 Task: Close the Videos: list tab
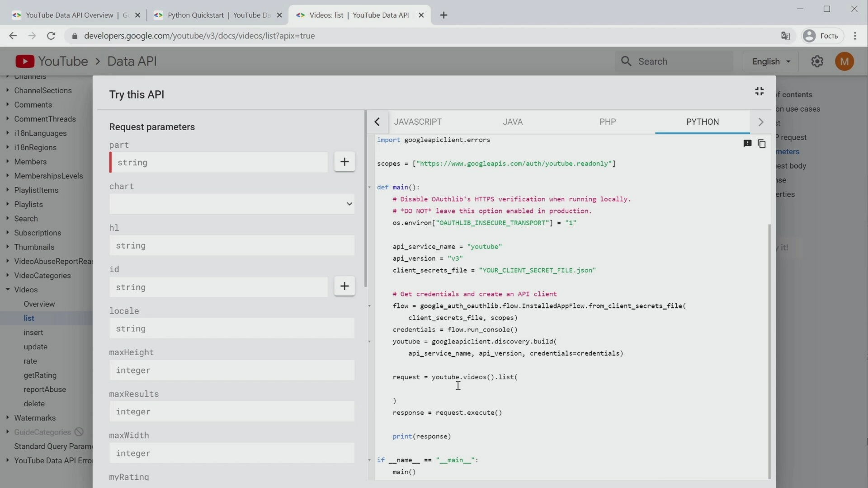point(421,15)
